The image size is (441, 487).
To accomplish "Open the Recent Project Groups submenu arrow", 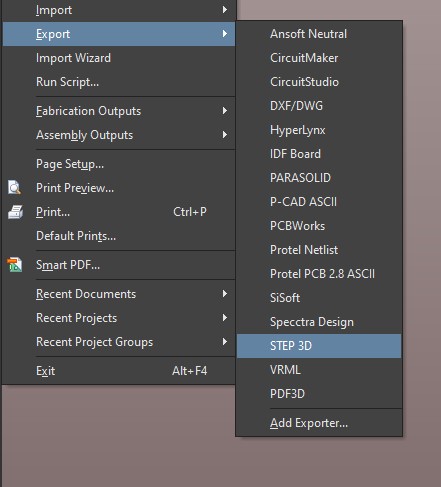I will [x=225, y=342].
